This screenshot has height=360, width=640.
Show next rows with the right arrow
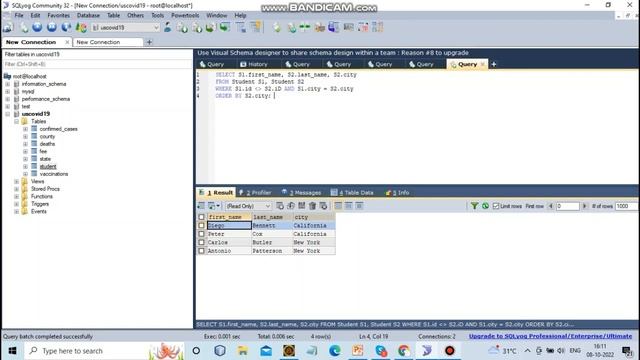584,206
